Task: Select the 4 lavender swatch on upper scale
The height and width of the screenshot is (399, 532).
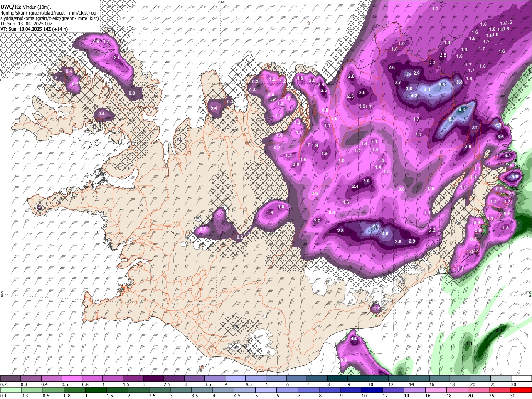Action: (x=235, y=379)
